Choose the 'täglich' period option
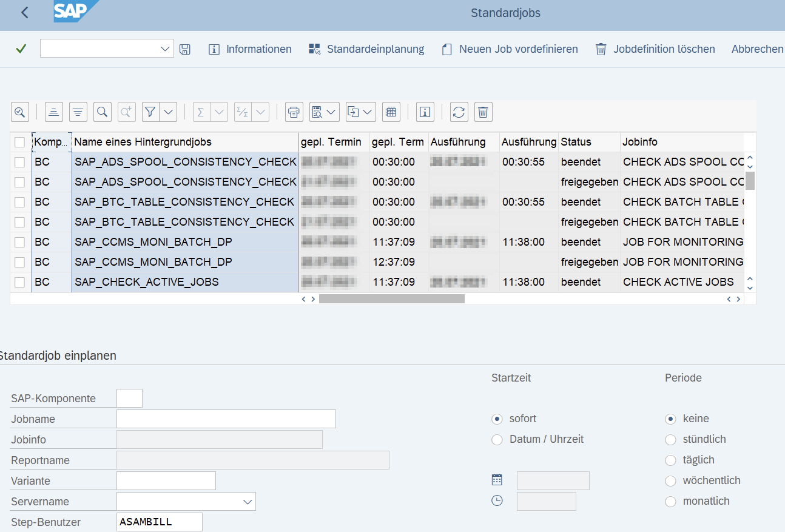Viewport: 785px width, 532px height. coord(670,460)
